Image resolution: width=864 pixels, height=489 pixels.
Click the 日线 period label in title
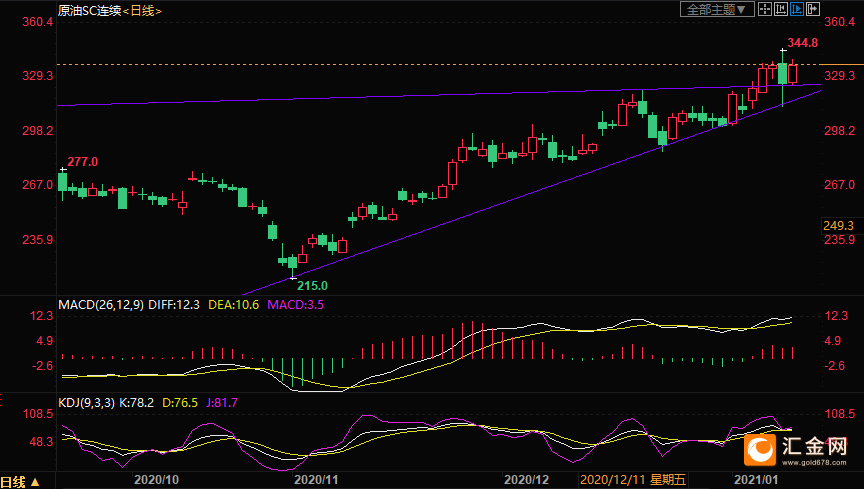[142, 10]
